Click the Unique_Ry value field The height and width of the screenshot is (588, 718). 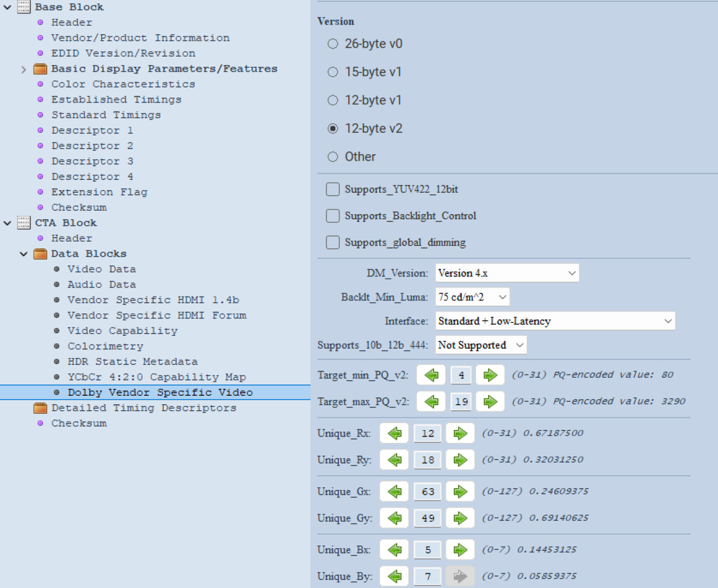(427, 460)
